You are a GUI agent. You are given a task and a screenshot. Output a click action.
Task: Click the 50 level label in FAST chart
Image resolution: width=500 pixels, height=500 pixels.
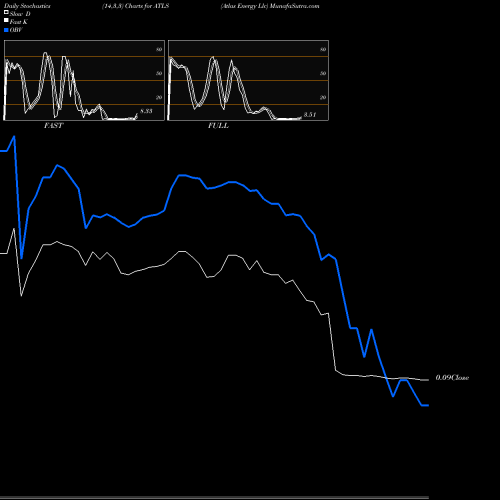tap(159, 73)
